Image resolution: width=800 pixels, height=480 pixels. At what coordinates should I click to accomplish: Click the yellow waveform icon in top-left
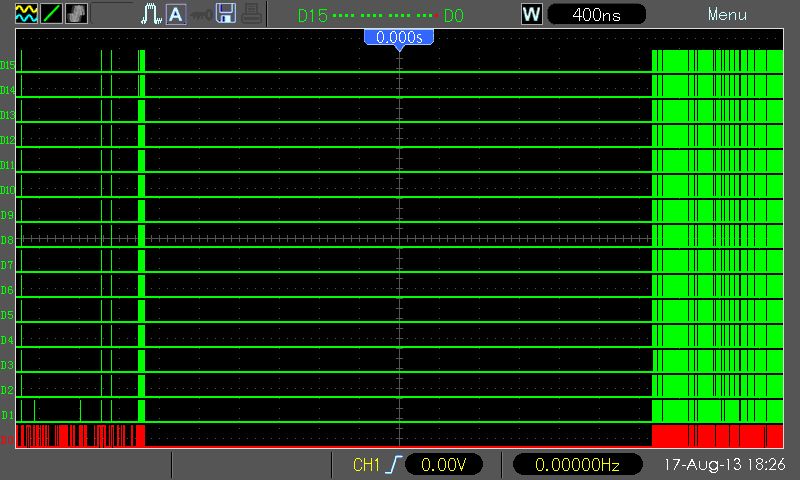click(x=25, y=14)
